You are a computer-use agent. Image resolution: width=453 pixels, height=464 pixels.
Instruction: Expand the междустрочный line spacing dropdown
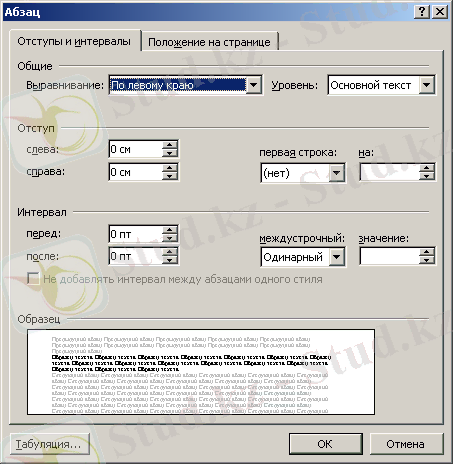337,257
